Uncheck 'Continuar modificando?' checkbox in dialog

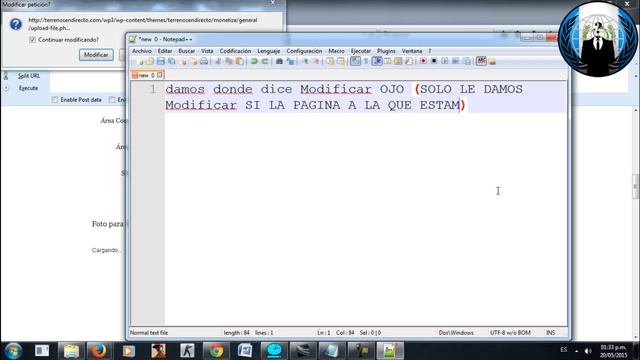click(x=33, y=40)
